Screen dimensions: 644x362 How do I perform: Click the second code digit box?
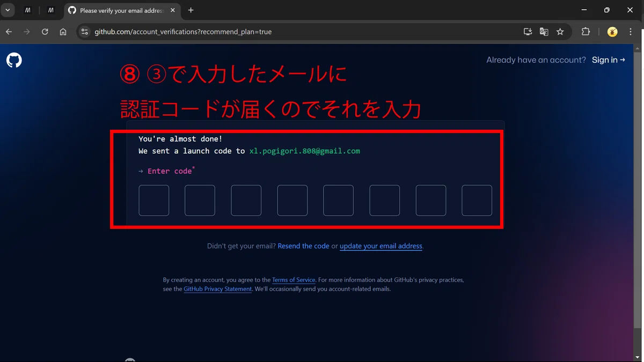(x=200, y=201)
